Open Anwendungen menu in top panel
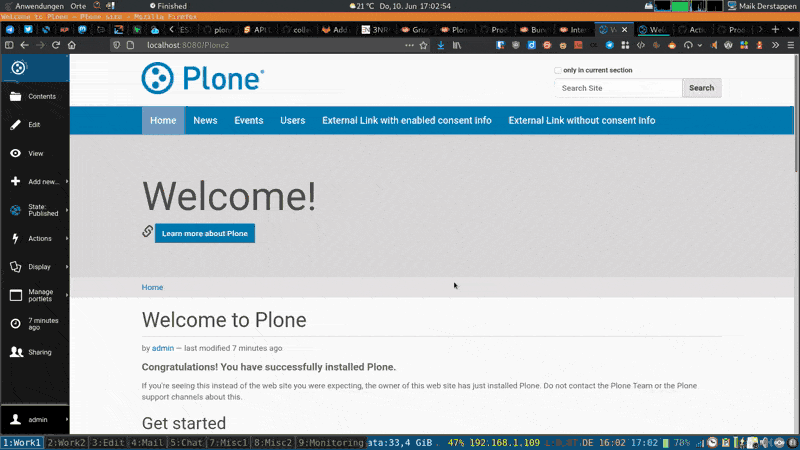The width and height of the screenshot is (800, 450). click(39, 6)
